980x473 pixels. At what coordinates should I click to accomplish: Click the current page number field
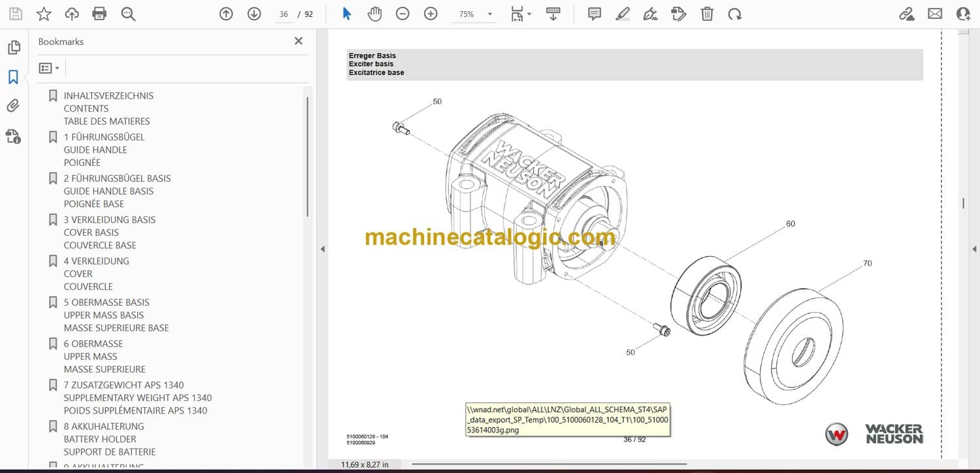point(284,14)
